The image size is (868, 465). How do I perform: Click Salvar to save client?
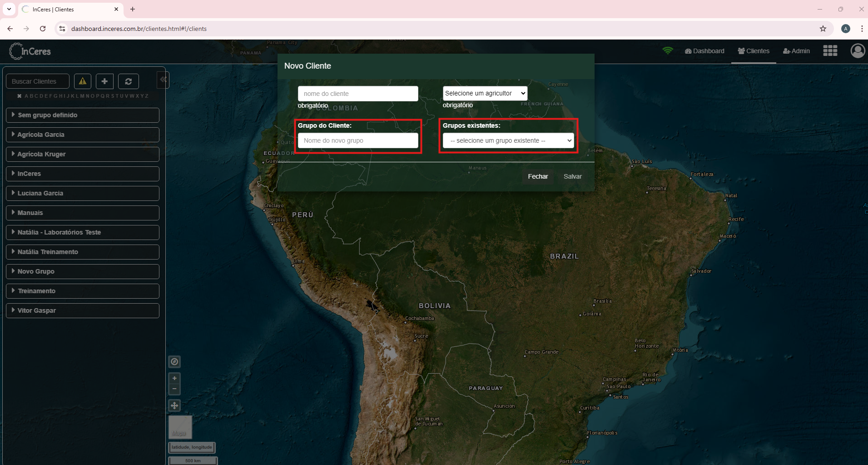(572, 176)
